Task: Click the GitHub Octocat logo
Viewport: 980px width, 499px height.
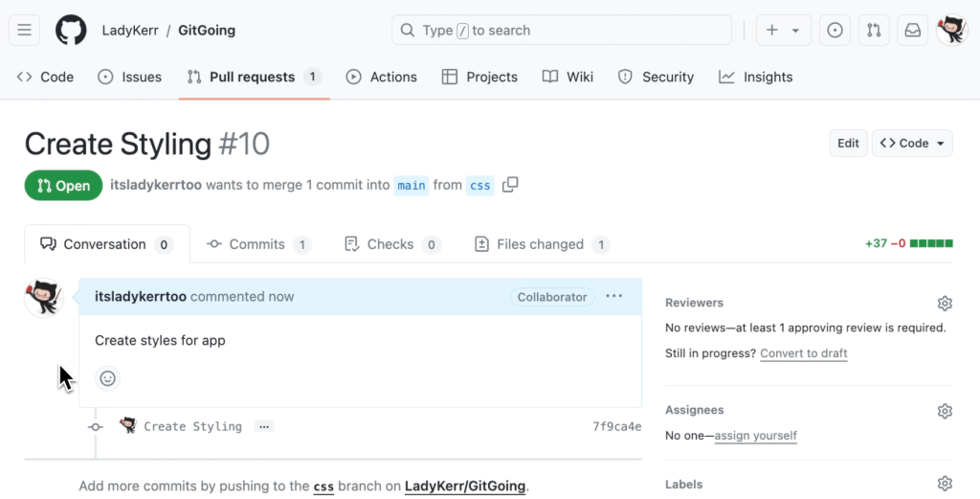Action: click(71, 31)
